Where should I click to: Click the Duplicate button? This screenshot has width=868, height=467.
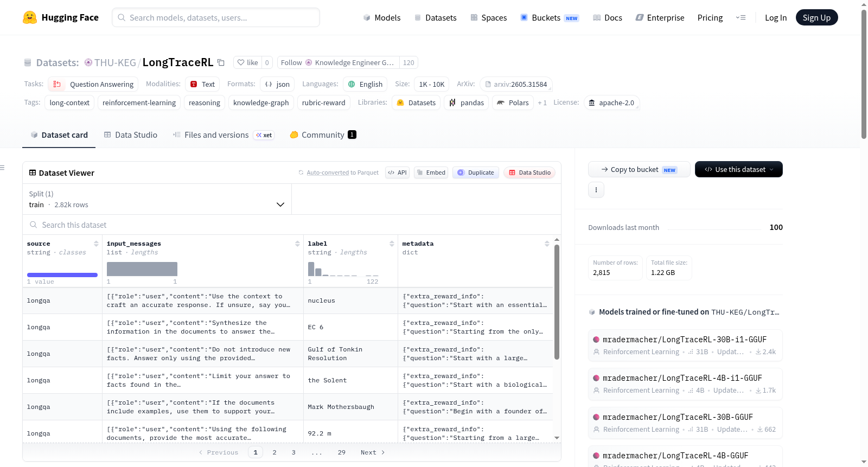coord(476,172)
